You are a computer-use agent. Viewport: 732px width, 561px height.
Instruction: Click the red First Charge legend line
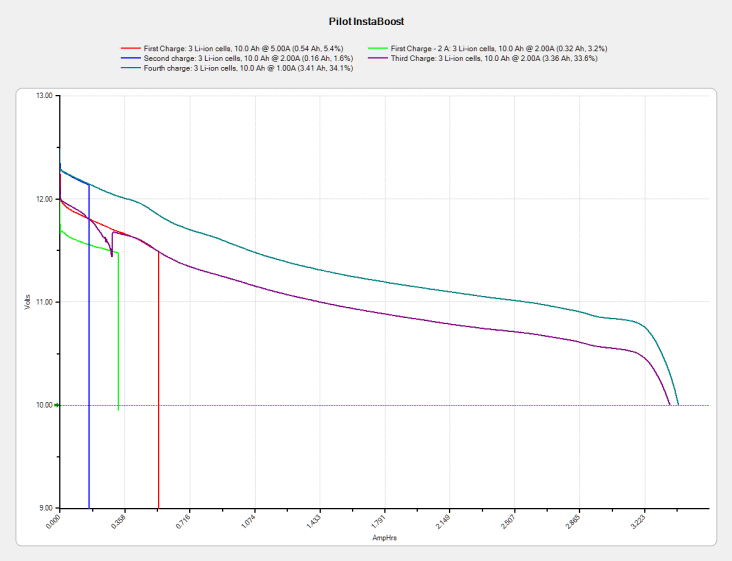point(133,48)
